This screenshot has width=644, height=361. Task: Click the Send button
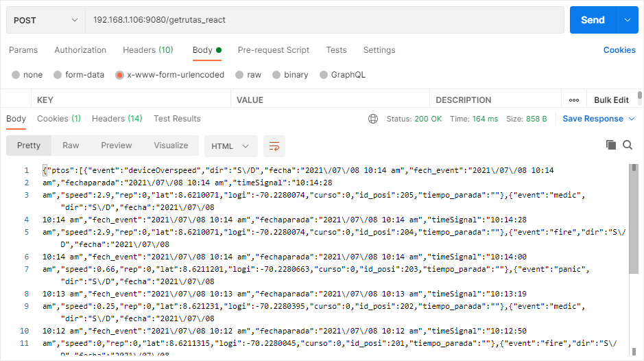[593, 20]
